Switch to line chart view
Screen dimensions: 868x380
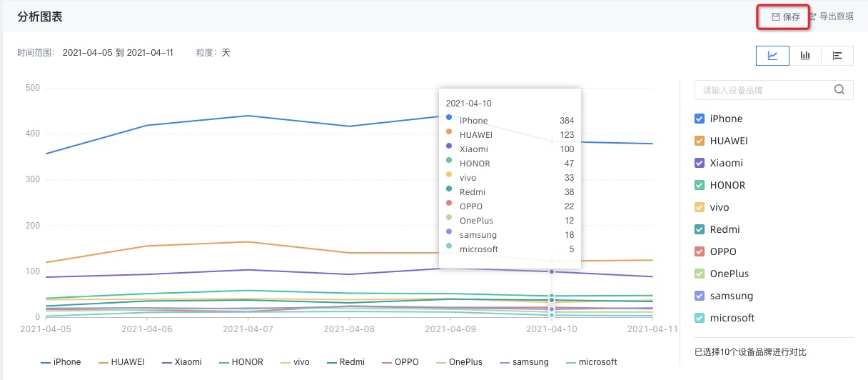tap(772, 56)
